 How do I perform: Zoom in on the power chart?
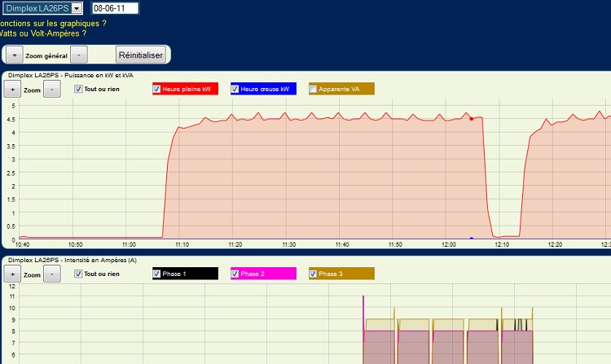13,90
